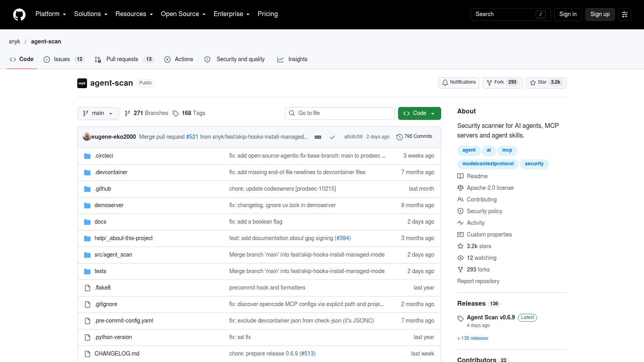
Task: Click the eugene-eko2000 avatar image
Action: point(87,137)
